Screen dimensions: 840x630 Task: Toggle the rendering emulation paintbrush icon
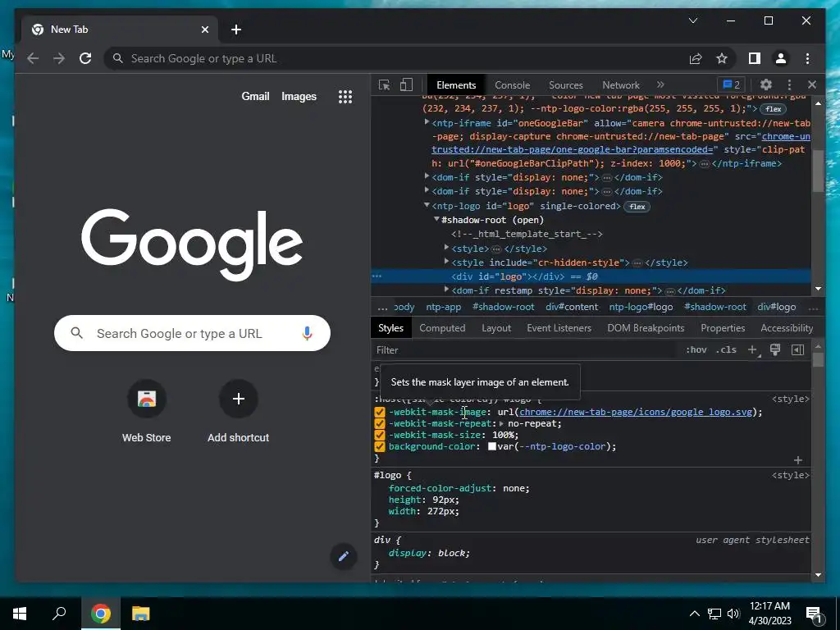click(x=774, y=349)
